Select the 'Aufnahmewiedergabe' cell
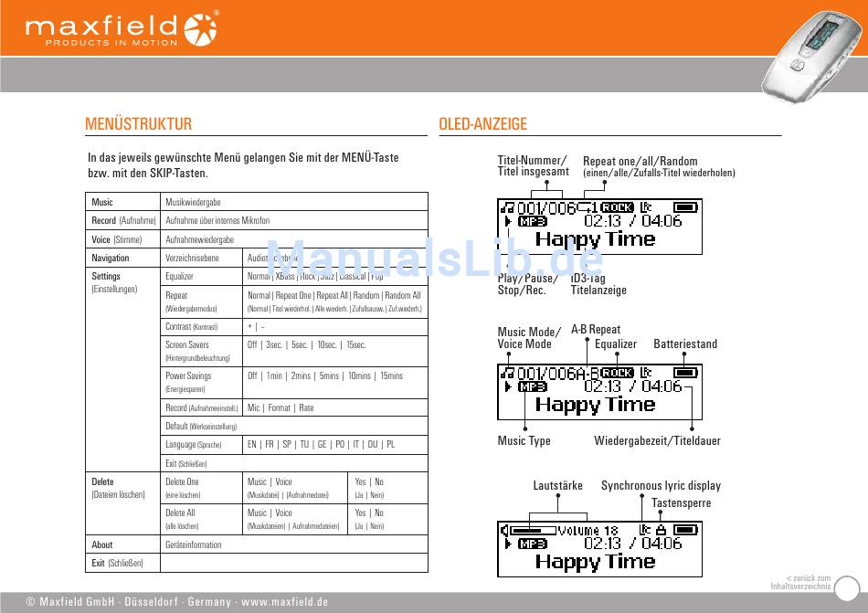Screen dimensions: 868x613 [294, 239]
